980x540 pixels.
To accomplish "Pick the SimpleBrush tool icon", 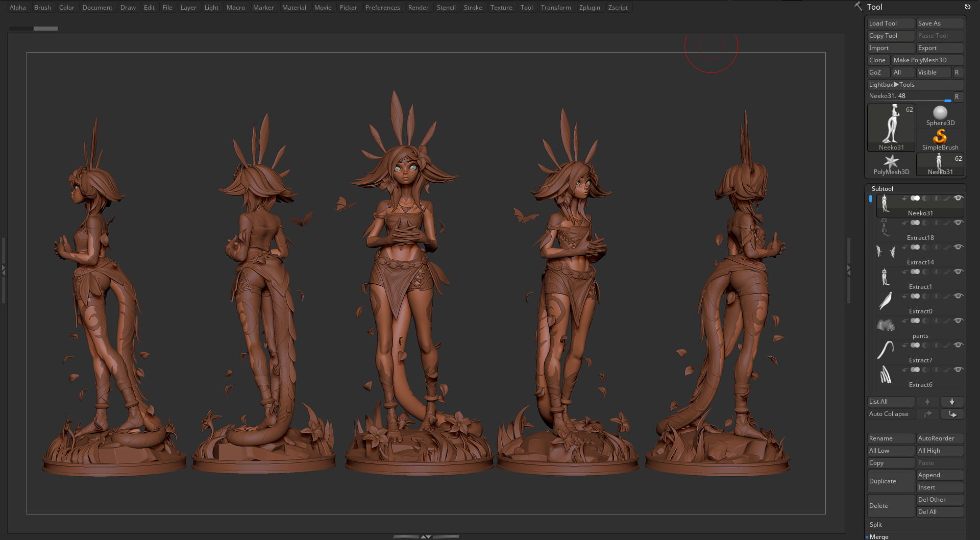I will [940, 136].
